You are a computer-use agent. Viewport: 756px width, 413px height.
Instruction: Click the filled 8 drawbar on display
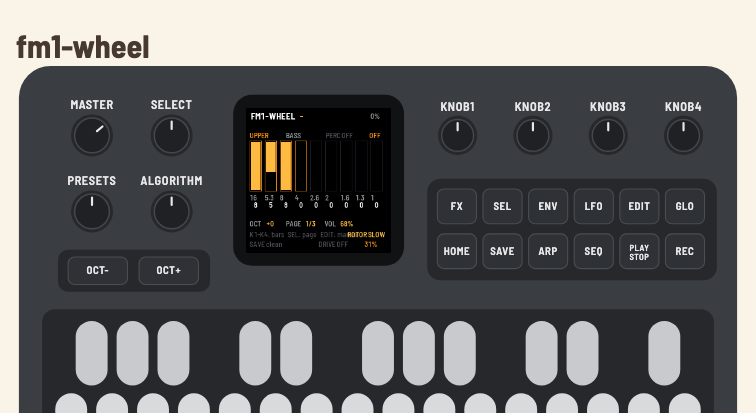pyautogui.click(x=286, y=166)
